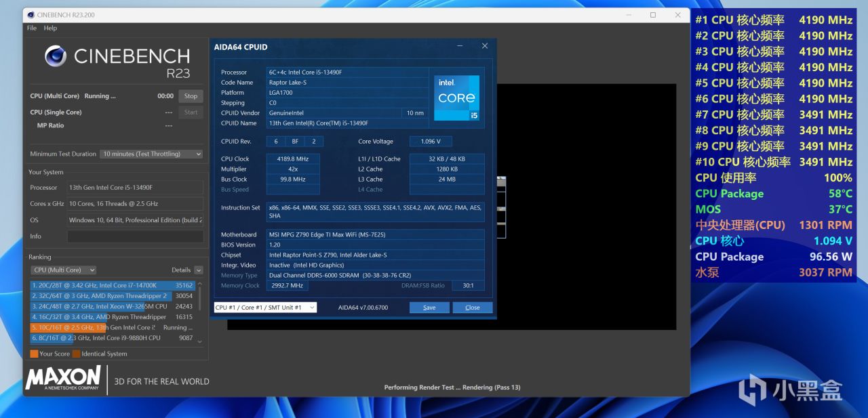
Task: Expand the ranking Details toggle
Action: 198,270
